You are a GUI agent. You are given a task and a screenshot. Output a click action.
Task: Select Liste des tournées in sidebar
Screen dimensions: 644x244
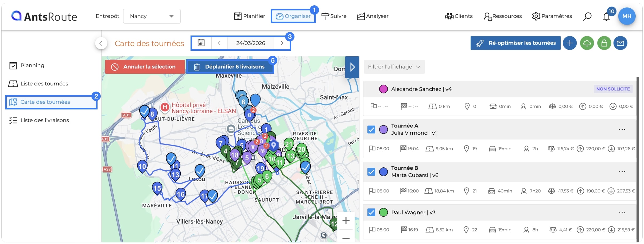(x=38, y=84)
